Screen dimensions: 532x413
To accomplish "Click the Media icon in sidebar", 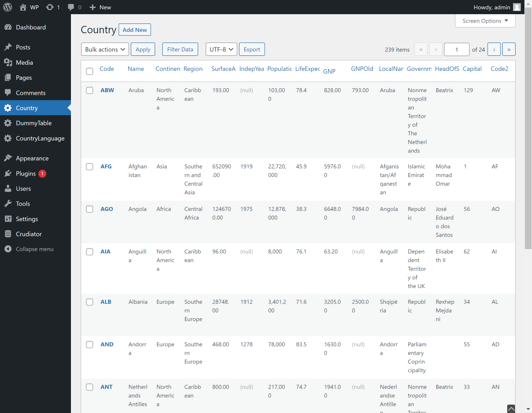I will (x=8, y=62).
